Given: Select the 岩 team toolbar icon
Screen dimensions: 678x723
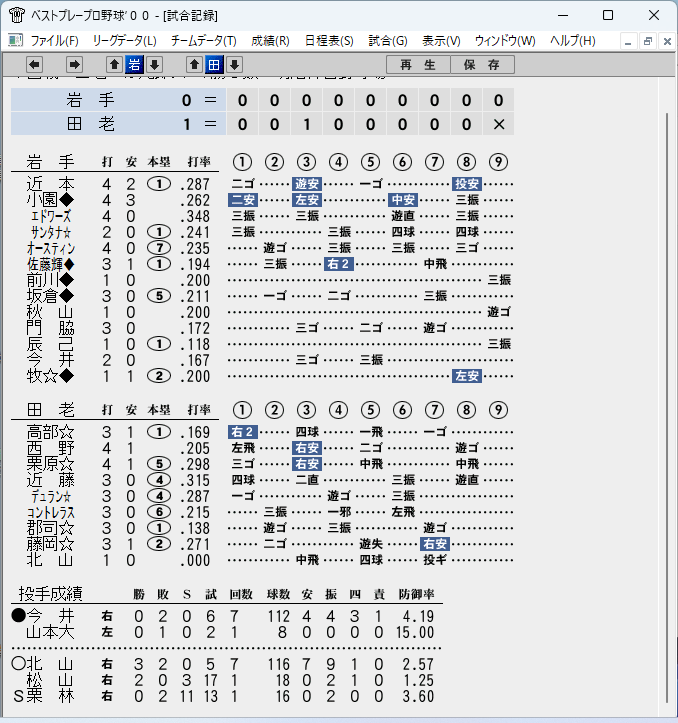Looking at the screenshot, I should click(x=134, y=65).
